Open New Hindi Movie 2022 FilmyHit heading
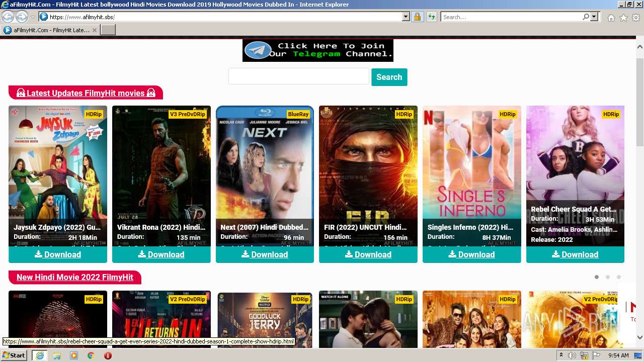Image resolution: width=644 pixels, height=362 pixels. coord(74,277)
